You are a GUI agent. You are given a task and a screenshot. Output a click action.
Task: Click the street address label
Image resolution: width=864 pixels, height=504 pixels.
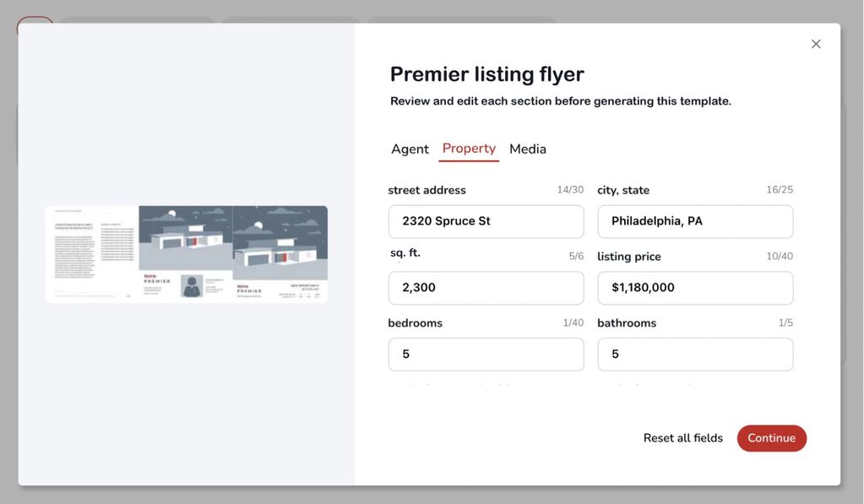tap(427, 190)
